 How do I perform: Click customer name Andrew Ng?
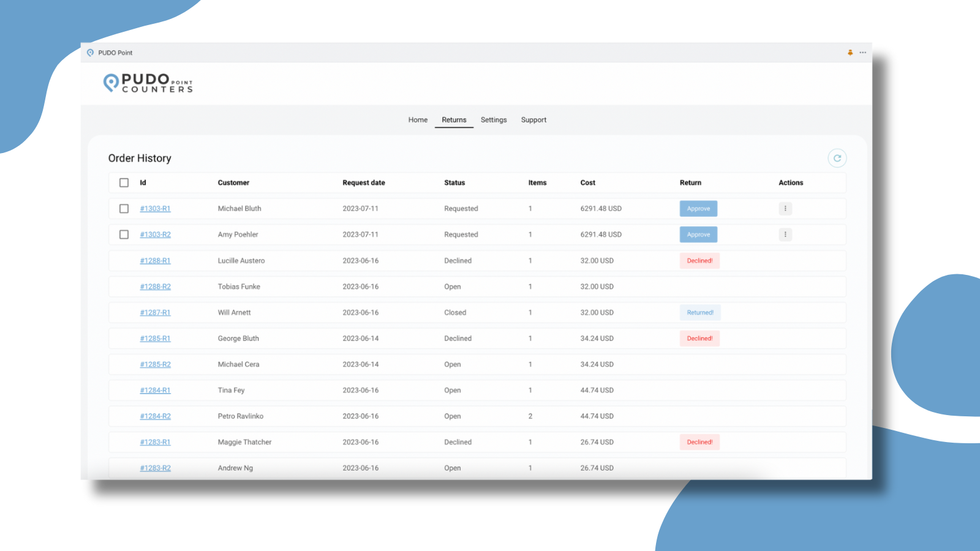[x=235, y=468]
